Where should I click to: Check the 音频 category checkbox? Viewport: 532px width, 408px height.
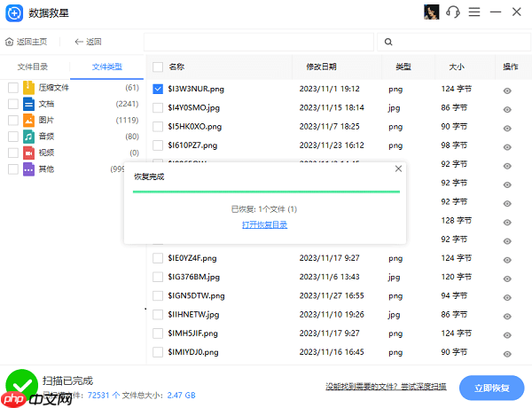coord(13,137)
